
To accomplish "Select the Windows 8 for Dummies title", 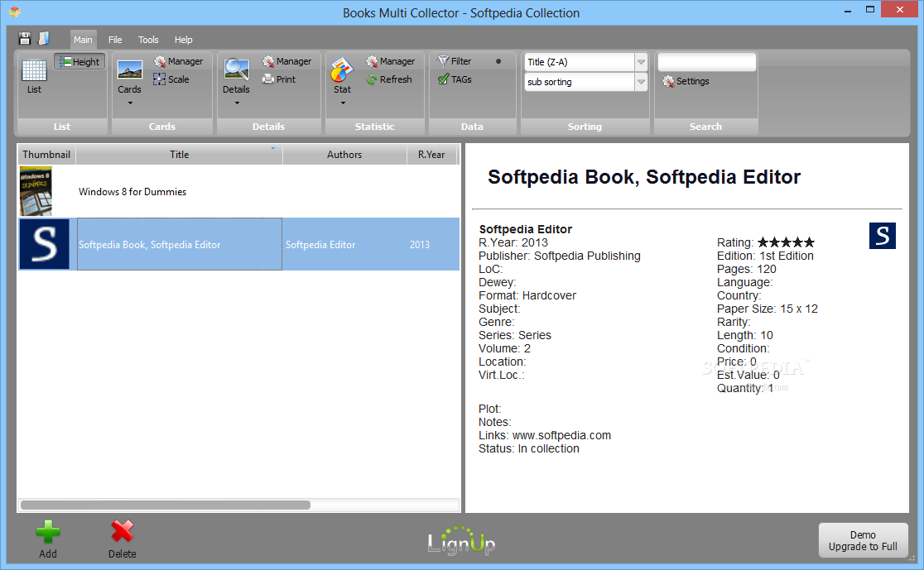I will click(132, 192).
